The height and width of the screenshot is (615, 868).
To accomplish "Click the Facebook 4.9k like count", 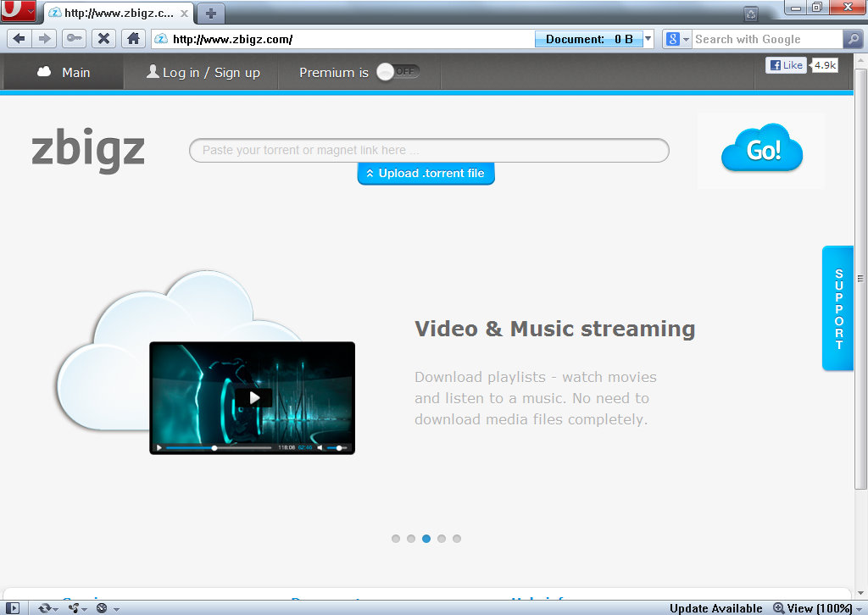I will click(824, 65).
